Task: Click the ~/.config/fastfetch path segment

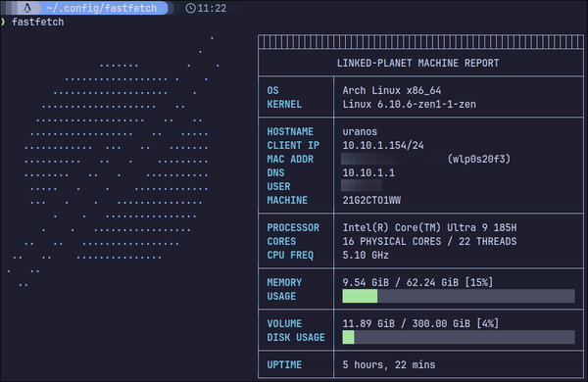Action: click(102, 8)
